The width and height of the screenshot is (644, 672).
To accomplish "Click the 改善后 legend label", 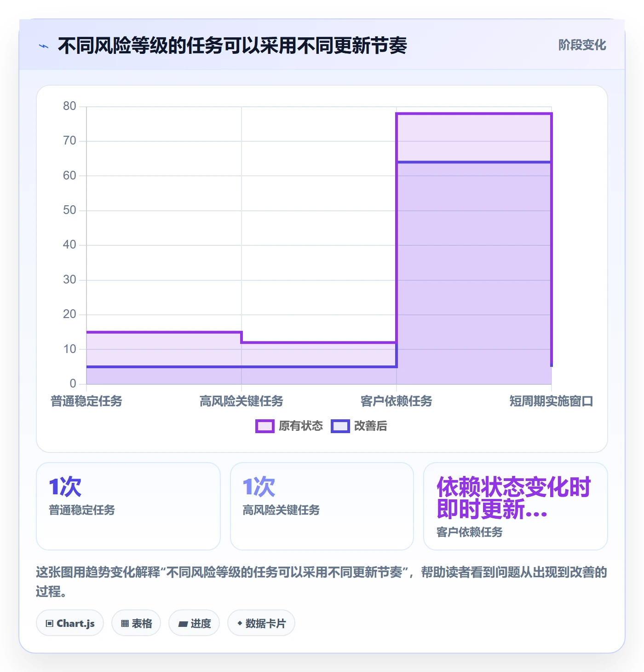I will (371, 426).
